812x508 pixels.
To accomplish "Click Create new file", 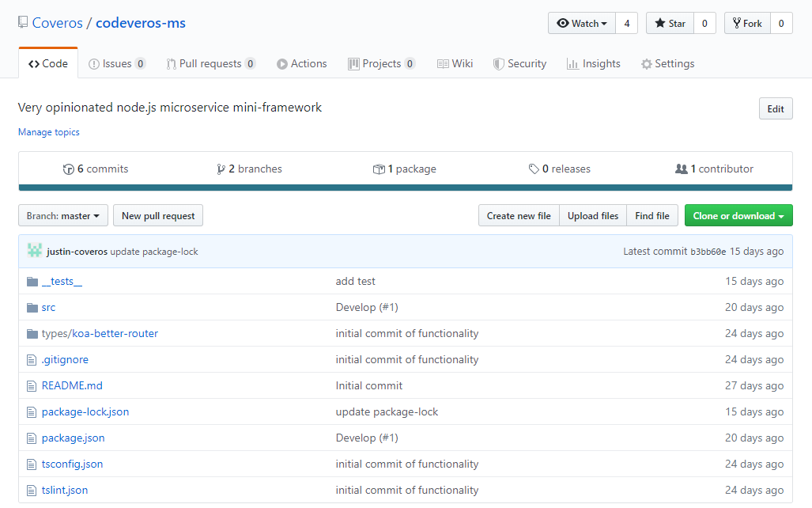I will pos(519,216).
